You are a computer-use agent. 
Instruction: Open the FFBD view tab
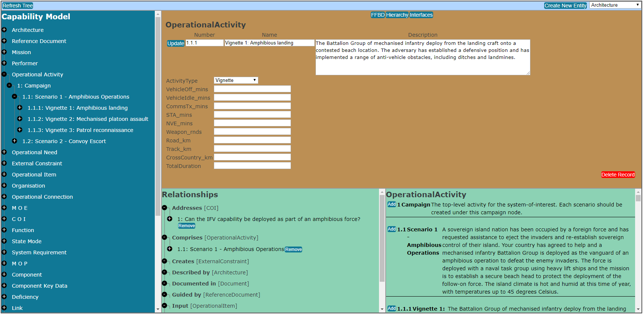377,15
